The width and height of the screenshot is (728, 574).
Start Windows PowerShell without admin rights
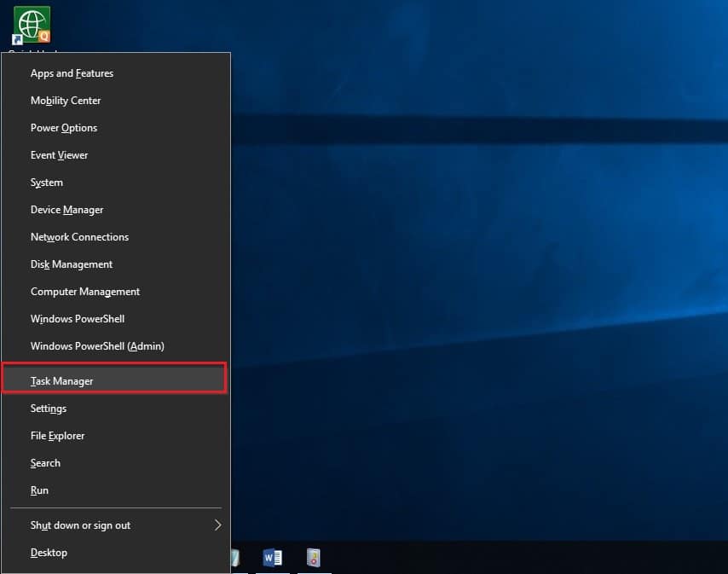(x=116, y=319)
